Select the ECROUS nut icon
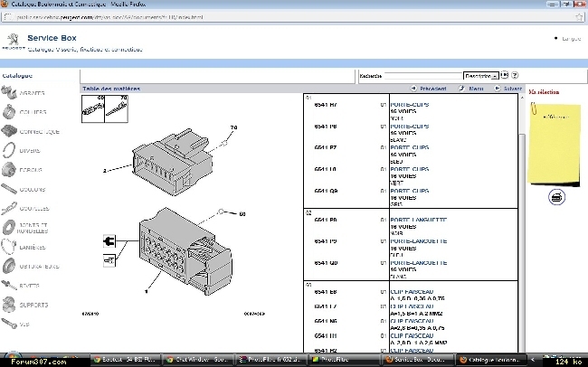Screen dimensions: 588x367 pos(9,169)
